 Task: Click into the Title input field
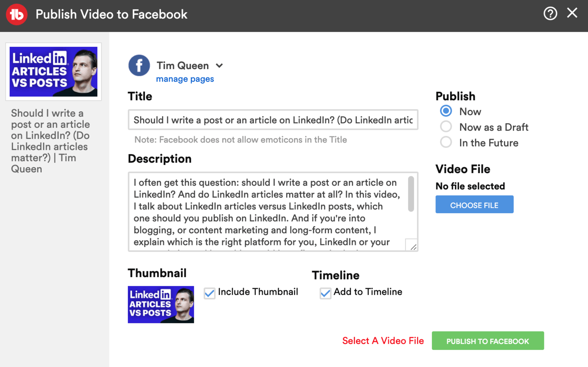273,120
